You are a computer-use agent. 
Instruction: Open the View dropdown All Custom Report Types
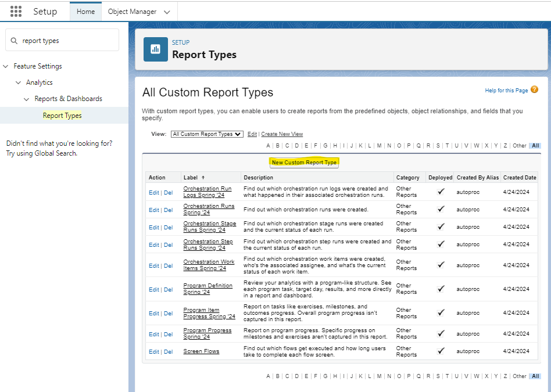[x=207, y=134]
